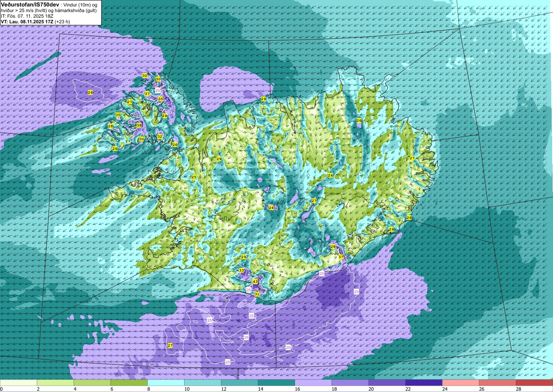Click the light pink 24–26 legend swatch
Screen dimensions: 553x392
[461, 383]
